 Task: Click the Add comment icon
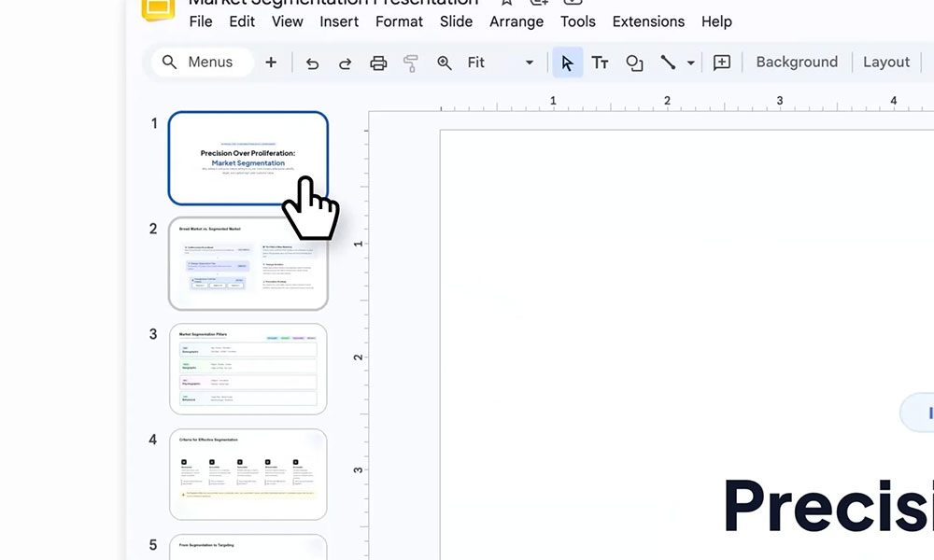pyautogui.click(x=721, y=63)
